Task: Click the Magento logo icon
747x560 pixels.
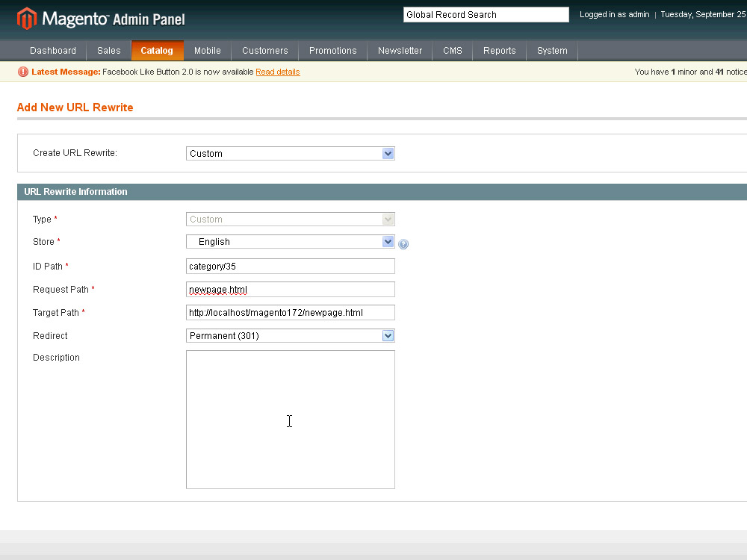Action: [x=26, y=18]
